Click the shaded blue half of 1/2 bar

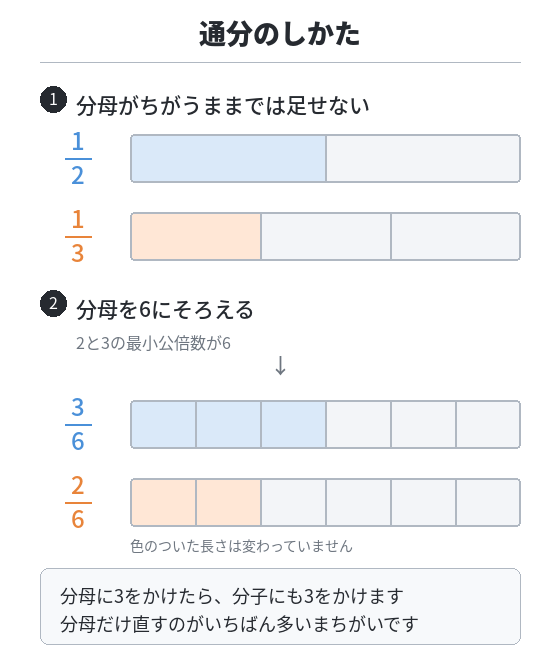click(228, 159)
